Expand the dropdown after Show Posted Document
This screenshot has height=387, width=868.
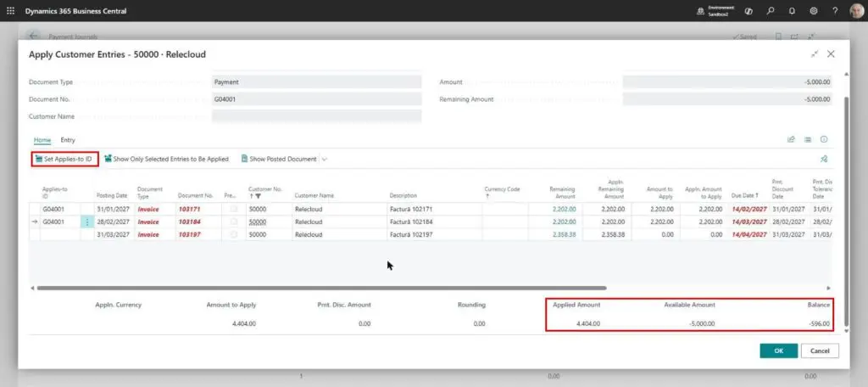[325, 159]
